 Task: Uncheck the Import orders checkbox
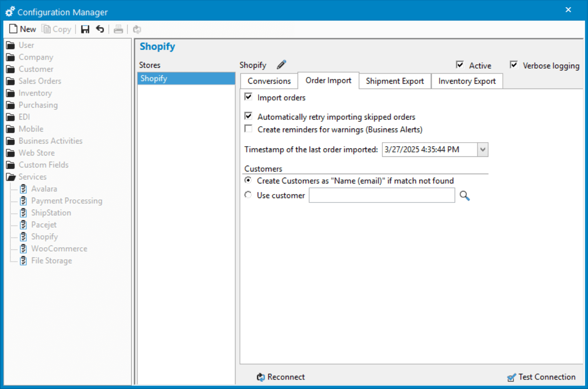coord(248,97)
